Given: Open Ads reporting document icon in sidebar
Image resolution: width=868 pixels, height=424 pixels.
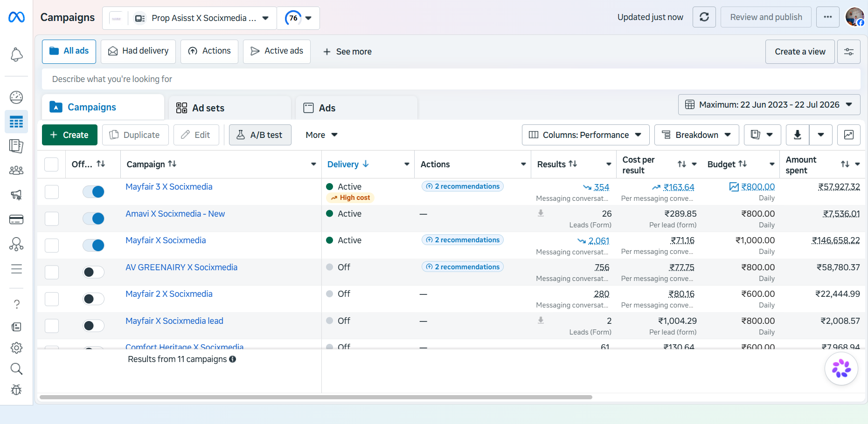Looking at the screenshot, I should (16, 146).
